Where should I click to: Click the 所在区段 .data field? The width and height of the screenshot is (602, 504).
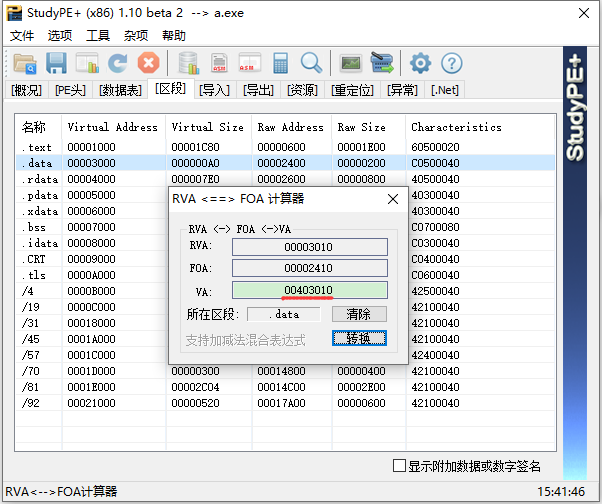coord(284,314)
